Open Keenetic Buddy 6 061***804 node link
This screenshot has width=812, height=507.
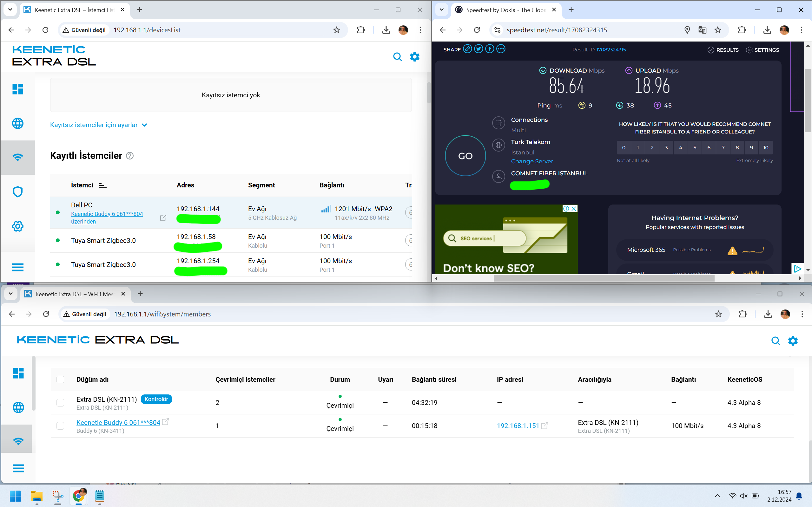click(x=118, y=422)
